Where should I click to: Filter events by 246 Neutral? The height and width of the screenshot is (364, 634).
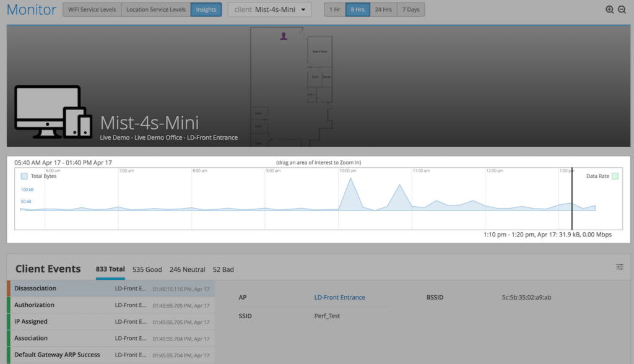(x=187, y=269)
